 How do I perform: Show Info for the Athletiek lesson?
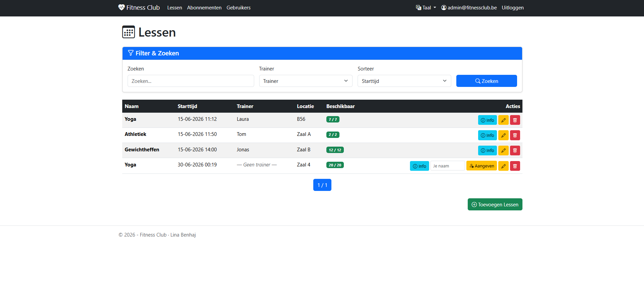(487, 135)
